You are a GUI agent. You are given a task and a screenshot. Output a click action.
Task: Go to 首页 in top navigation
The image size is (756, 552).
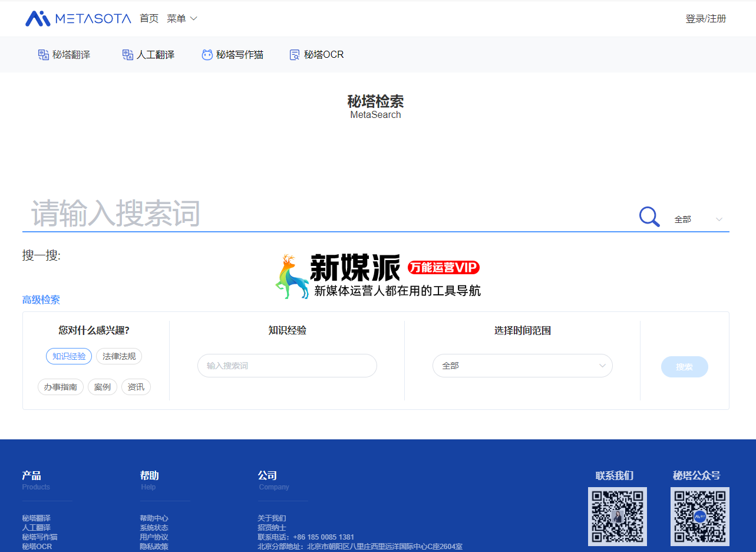click(x=149, y=19)
